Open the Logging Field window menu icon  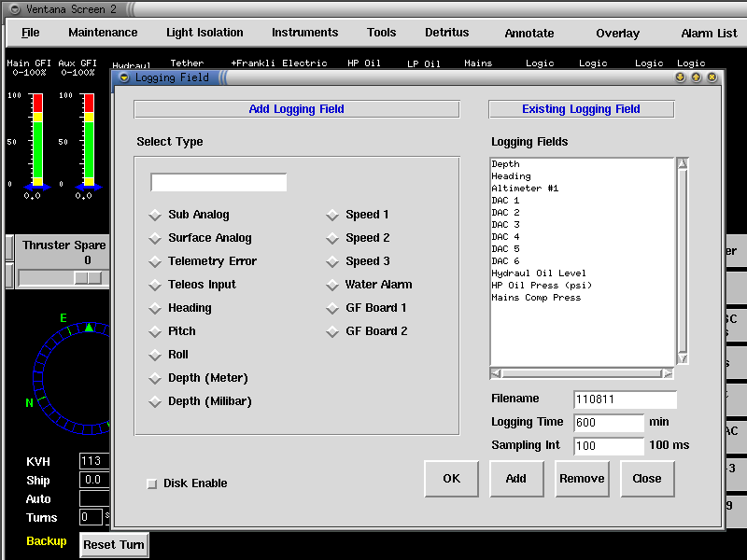(x=124, y=77)
